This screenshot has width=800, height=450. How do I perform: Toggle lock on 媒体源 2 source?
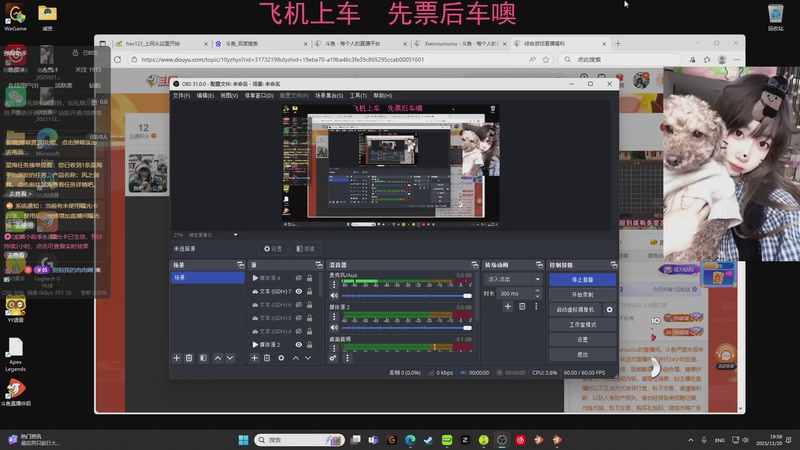click(x=309, y=344)
